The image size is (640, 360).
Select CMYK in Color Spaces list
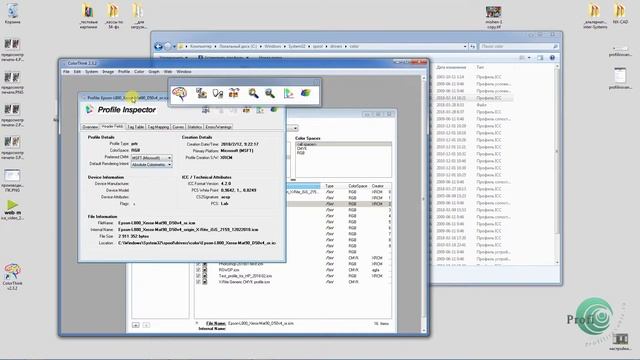point(343,149)
